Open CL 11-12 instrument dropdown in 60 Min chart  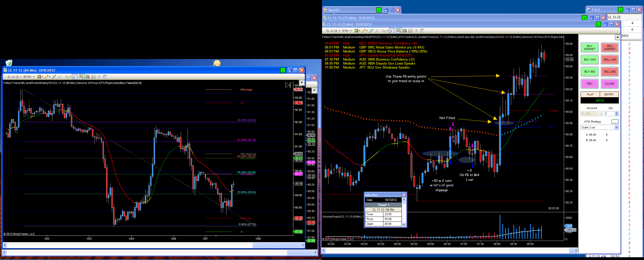(x=15, y=77)
